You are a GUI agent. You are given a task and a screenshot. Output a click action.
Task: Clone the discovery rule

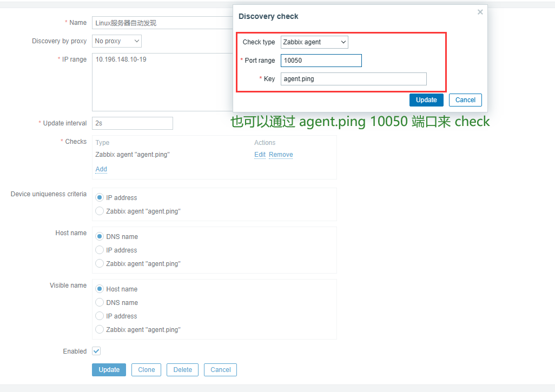pyautogui.click(x=146, y=370)
